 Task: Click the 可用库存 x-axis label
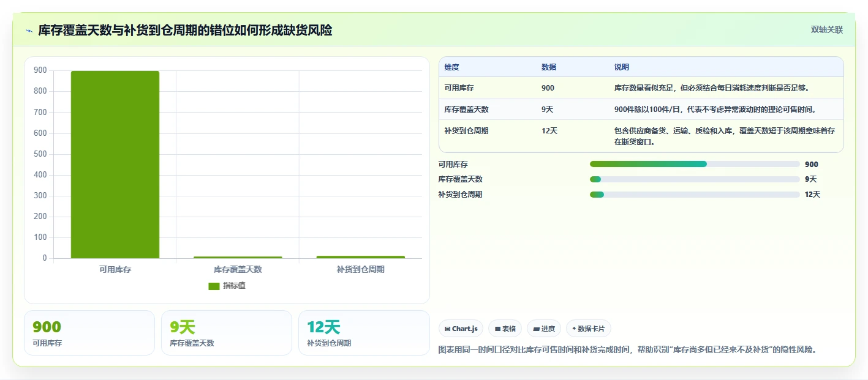tap(115, 269)
